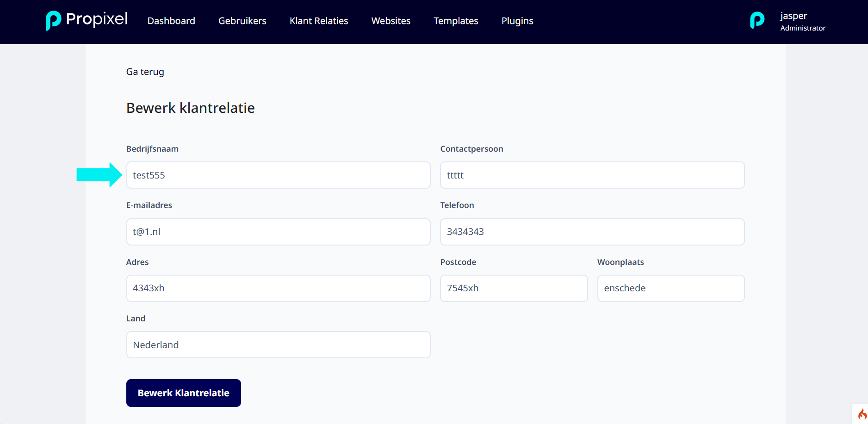This screenshot has height=424, width=868.
Task: Open the jasper Administrator account name
Action: click(803, 21)
